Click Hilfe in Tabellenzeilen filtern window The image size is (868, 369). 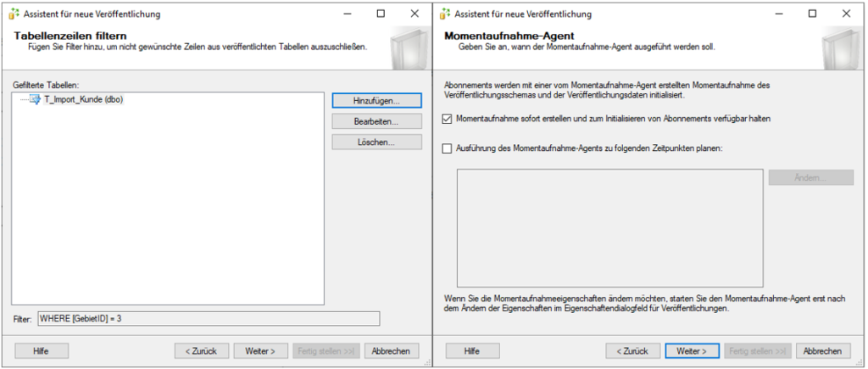click(x=42, y=350)
